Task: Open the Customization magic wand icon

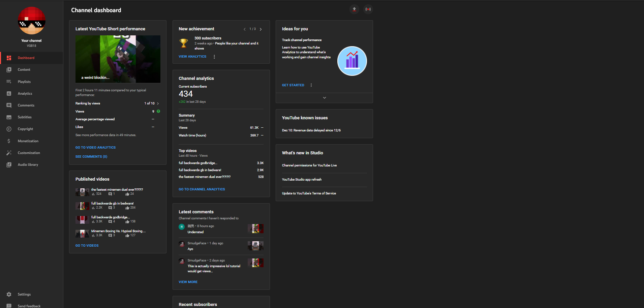Action: 9,153
